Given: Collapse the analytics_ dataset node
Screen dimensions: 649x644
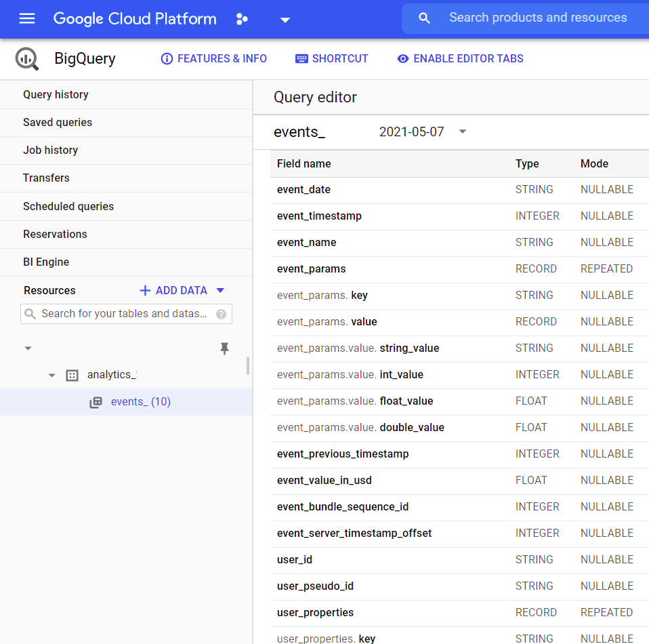Looking at the screenshot, I should point(51,376).
